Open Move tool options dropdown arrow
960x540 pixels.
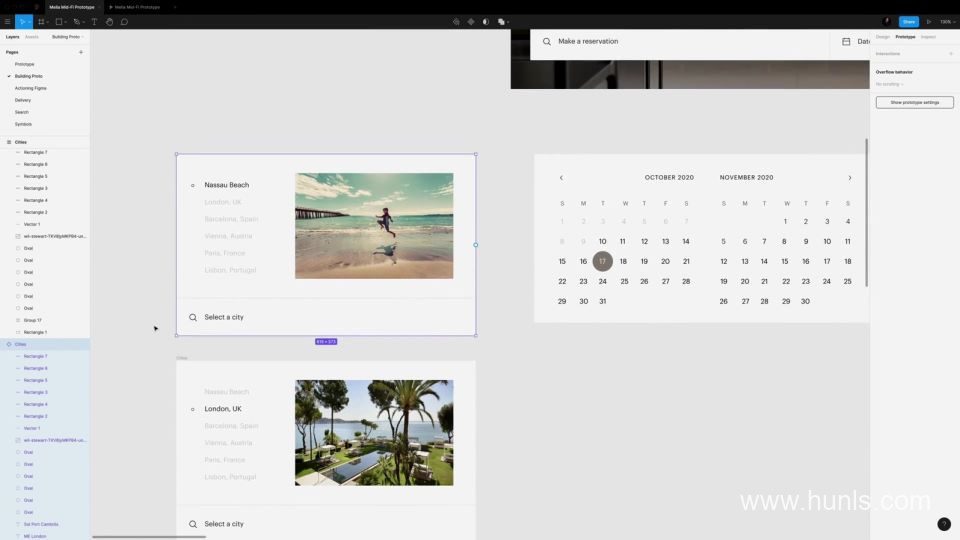[29, 22]
